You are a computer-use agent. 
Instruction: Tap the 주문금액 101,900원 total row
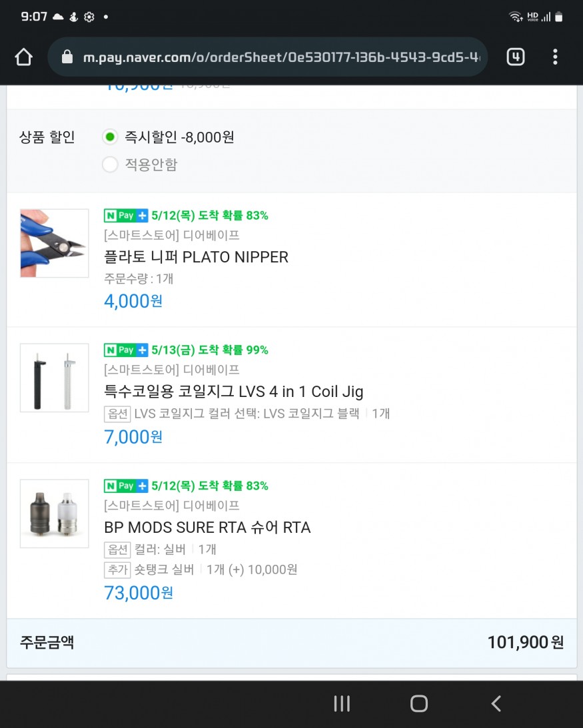(x=292, y=643)
